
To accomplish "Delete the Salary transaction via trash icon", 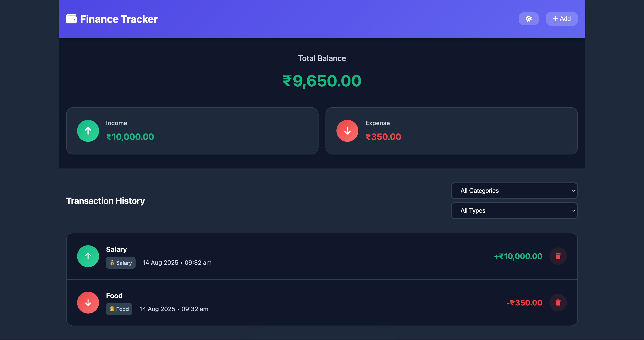I will 558,256.
